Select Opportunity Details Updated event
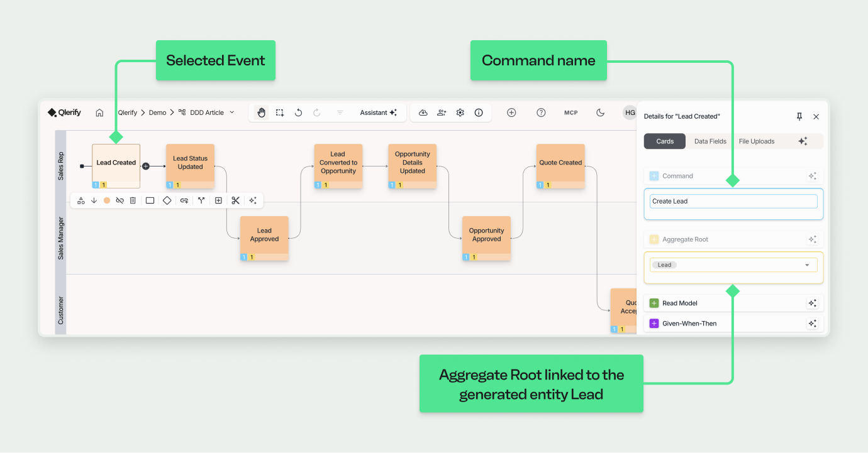 (x=413, y=166)
